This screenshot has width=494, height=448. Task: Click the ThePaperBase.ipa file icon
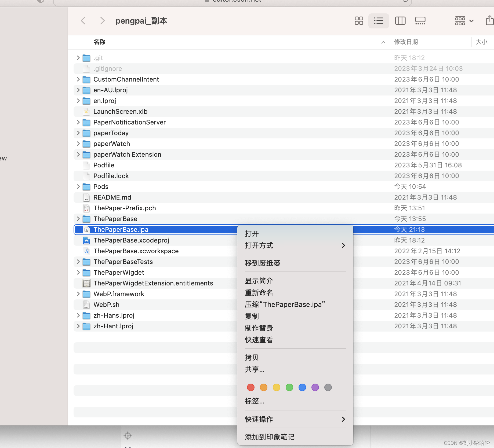coord(86,230)
